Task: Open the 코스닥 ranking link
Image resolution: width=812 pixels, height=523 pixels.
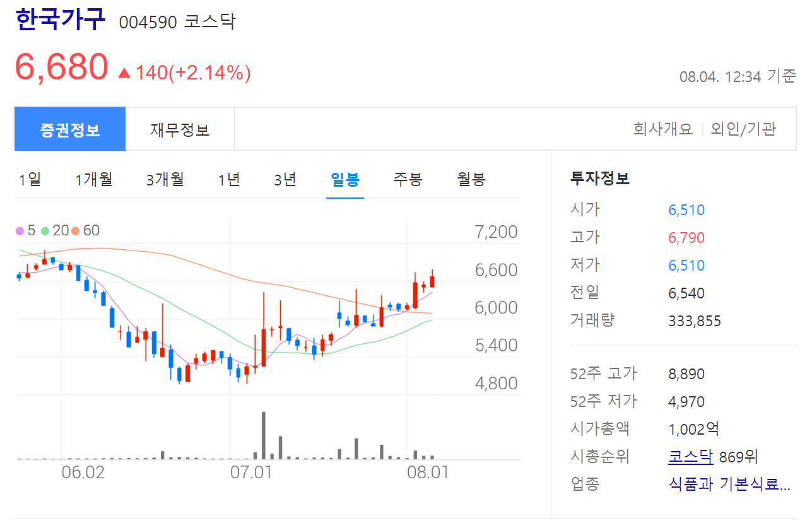Action: coord(690,456)
